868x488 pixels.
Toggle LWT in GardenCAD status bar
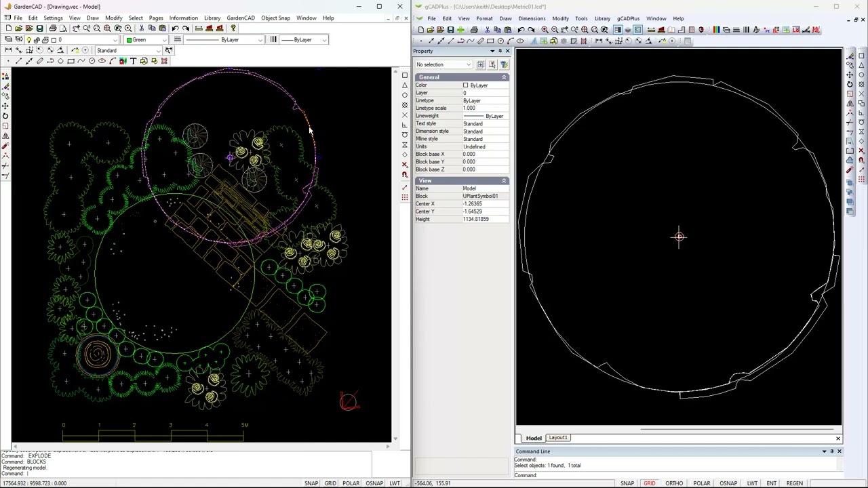coord(395,483)
